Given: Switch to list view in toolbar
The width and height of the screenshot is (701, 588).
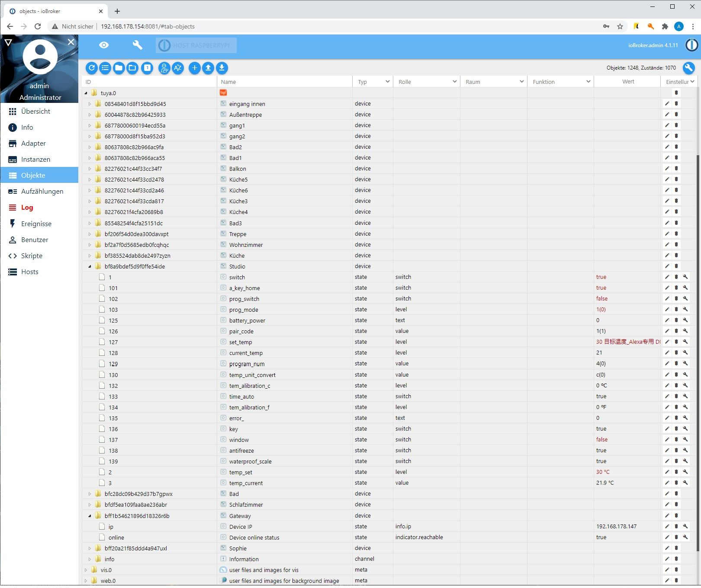Looking at the screenshot, I should [105, 68].
